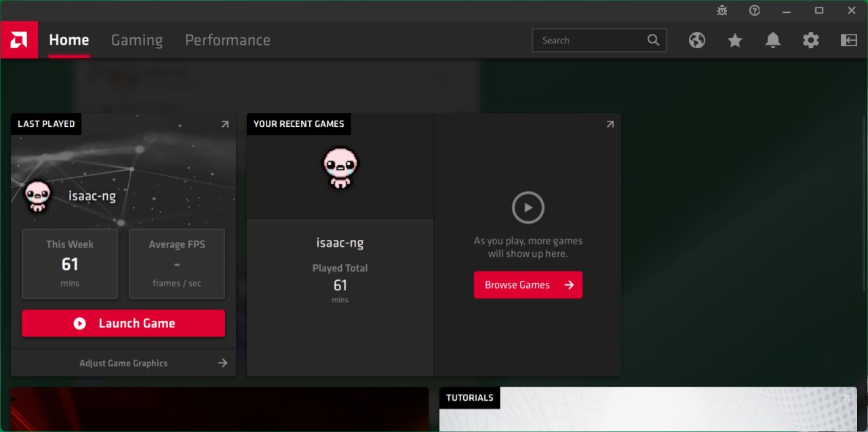Click the Browse Games button
The height and width of the screenshot is (432, 868).
[528, 285]
